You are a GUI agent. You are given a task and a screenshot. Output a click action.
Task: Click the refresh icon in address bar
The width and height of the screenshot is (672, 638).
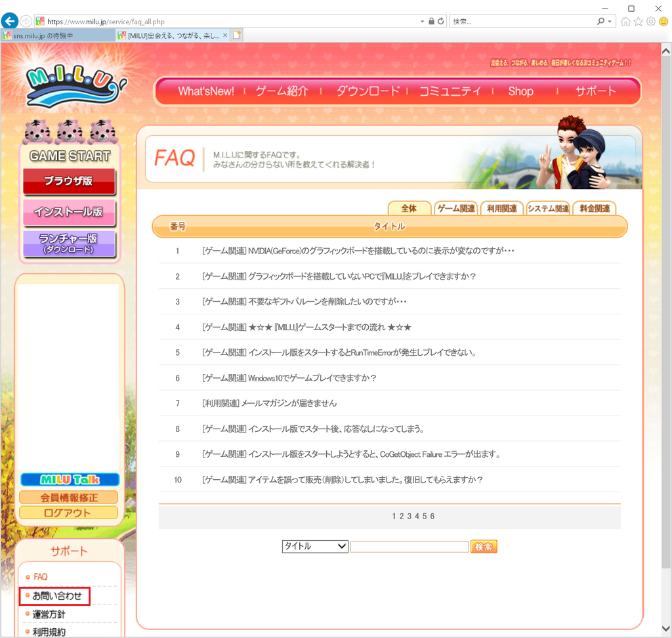pyautogui.click(x=440, y=21)
